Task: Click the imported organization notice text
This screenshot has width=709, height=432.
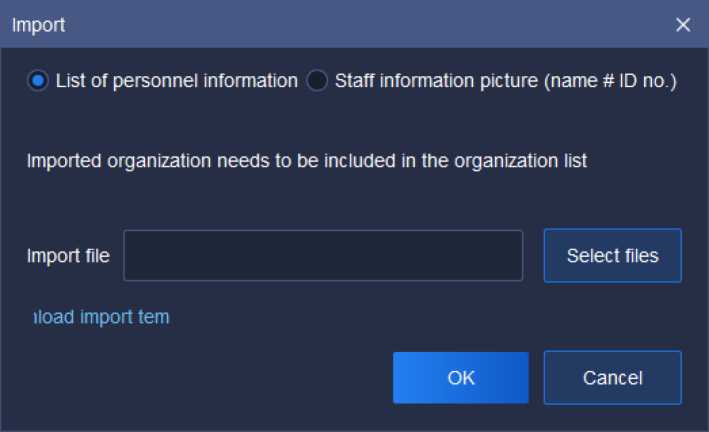Action: tap(306, 160)
